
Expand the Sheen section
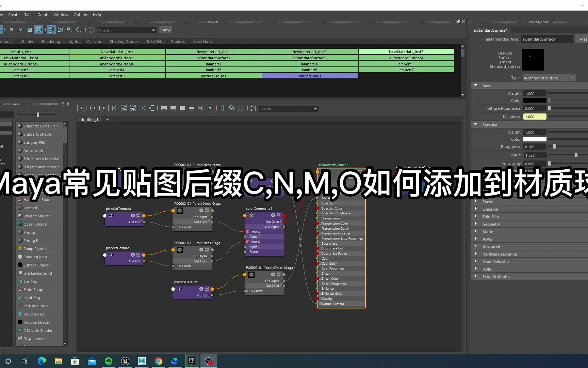476,201
